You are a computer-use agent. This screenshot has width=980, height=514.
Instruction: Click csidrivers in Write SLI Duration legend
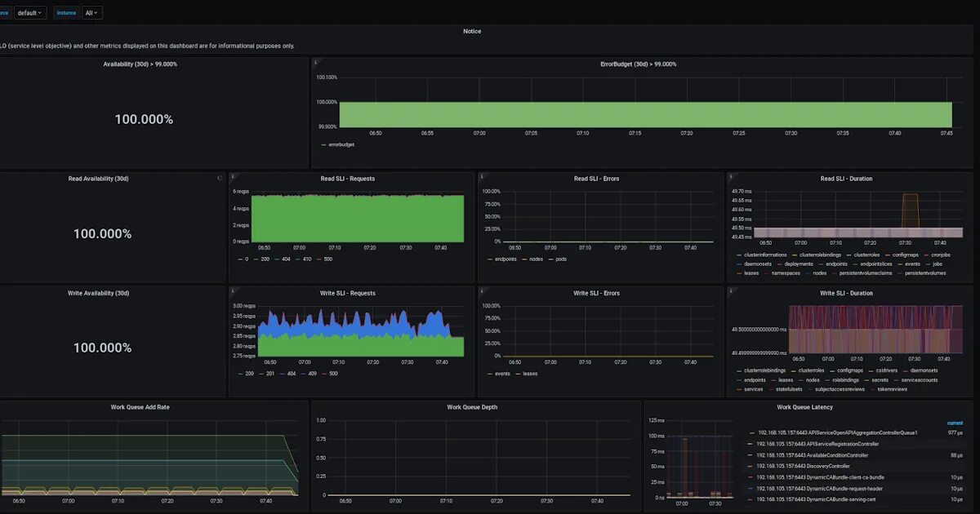pos(887,370)
